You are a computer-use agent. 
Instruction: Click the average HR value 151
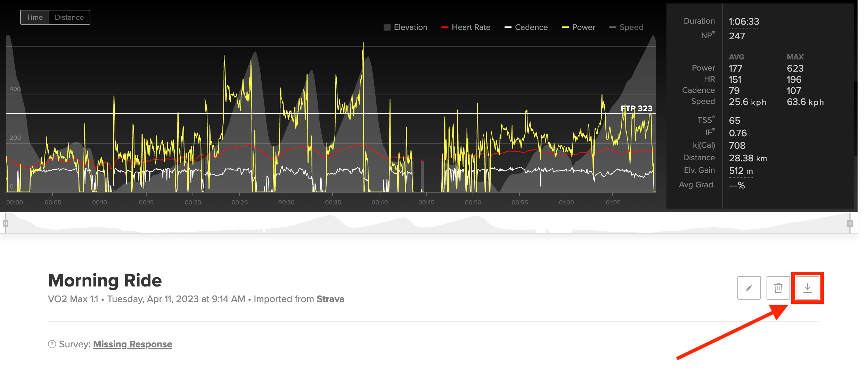pyautogui.click(x=735, y=80)
